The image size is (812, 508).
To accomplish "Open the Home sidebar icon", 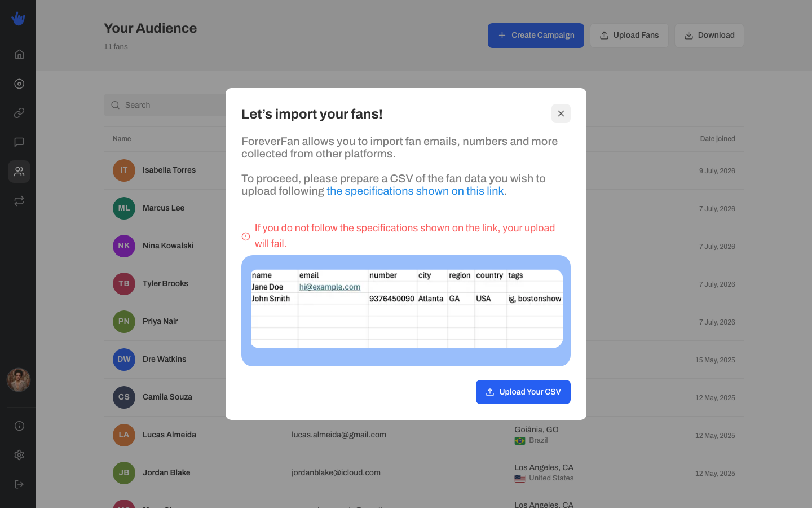I will (19, 54).
